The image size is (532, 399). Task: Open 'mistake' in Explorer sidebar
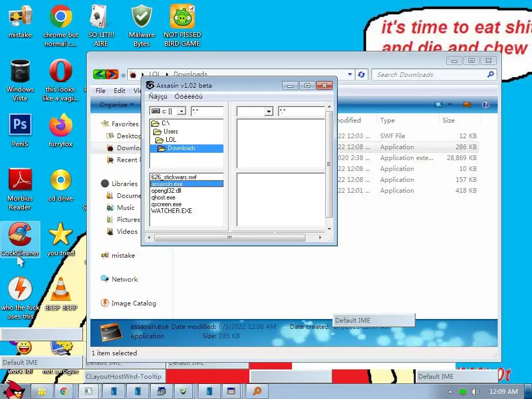click(x=118, y=256)
